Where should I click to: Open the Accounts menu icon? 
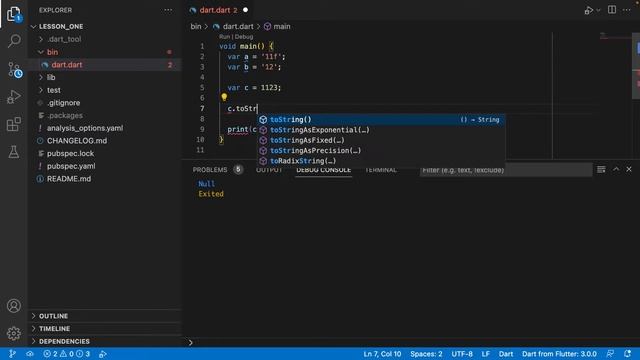(x=14, y=306)
